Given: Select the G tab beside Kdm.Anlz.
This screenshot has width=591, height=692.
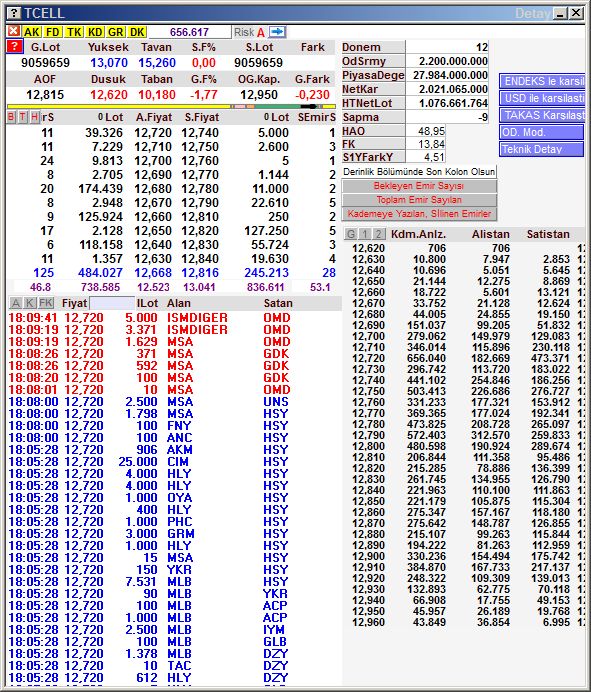Looking at the screenshot, I should [351, 234].
